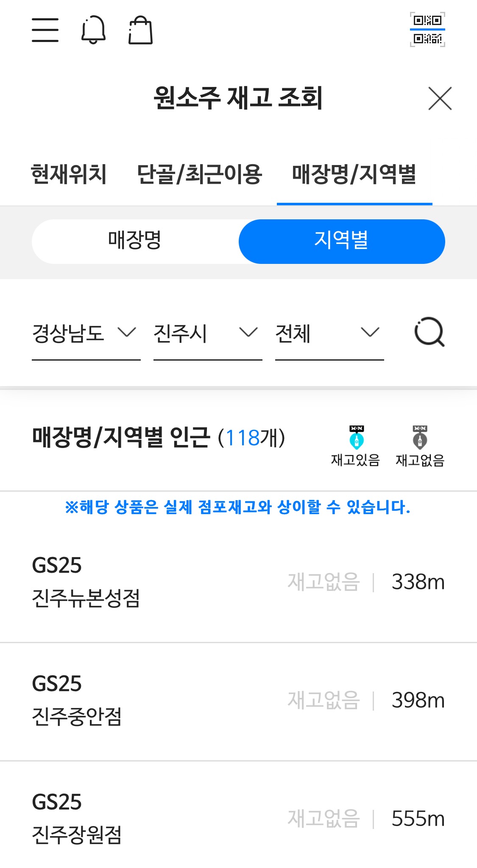Close the 원소주 재고 조회 dialog
Screen dimensions: 477x868
pyautogui.click(x=440, y=98)
